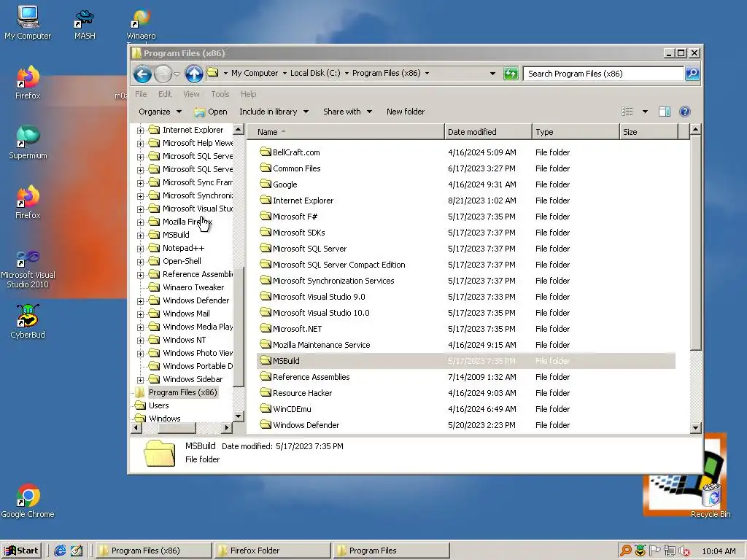Switch to the Program Files taskbar window
Screen dimensions: 747x560
click(391, 551)
